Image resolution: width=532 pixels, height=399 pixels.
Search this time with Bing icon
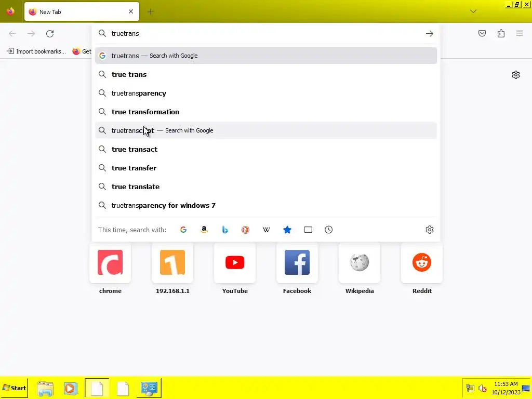224,230
